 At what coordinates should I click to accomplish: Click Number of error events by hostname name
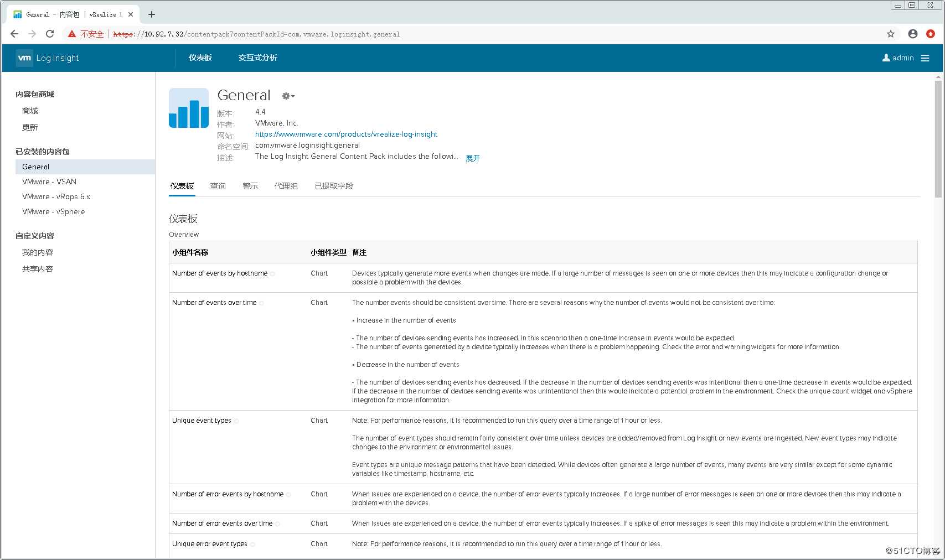click(228, 494)
